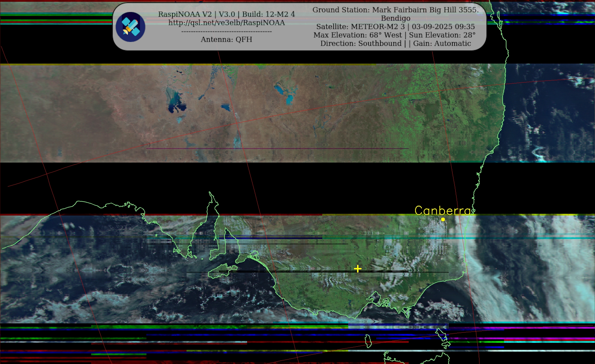This screenshot has height=364, width=595.
Task: Click the yellow cross ground station marker
Action: 358,269
